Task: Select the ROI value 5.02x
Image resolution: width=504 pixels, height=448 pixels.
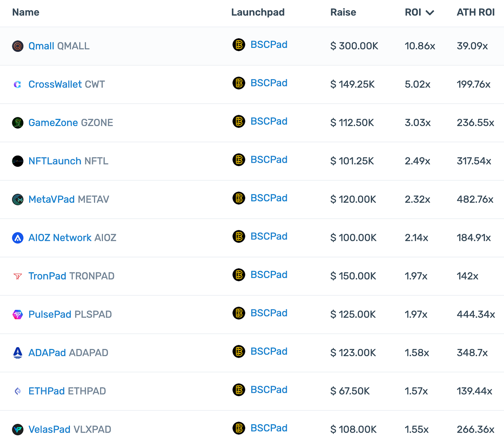Action: click(x=418, y=85)
